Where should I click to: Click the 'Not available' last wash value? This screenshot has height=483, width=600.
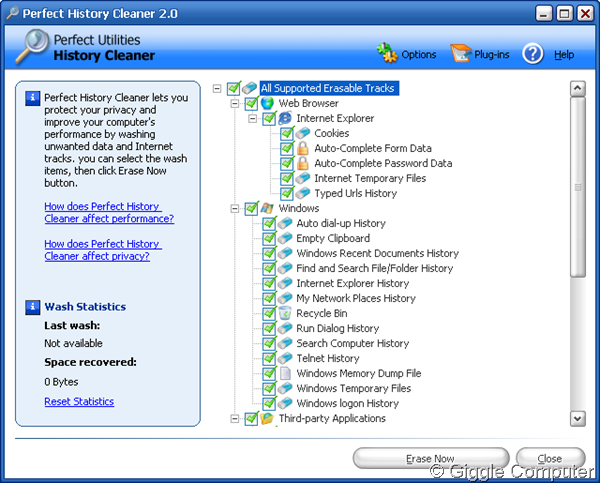(73, 343)
